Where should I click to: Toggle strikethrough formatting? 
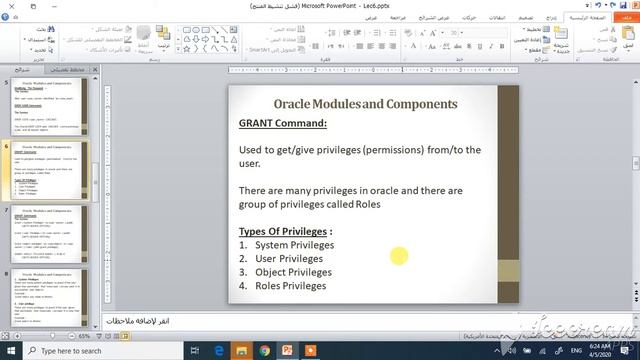click(x=458, y=46)
